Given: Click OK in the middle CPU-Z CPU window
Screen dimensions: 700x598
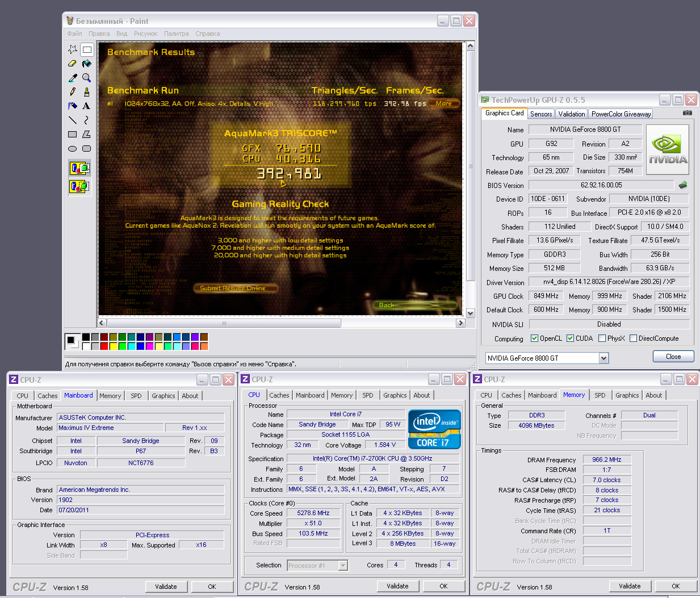Looking at the screenshot, I should (443, 586).
